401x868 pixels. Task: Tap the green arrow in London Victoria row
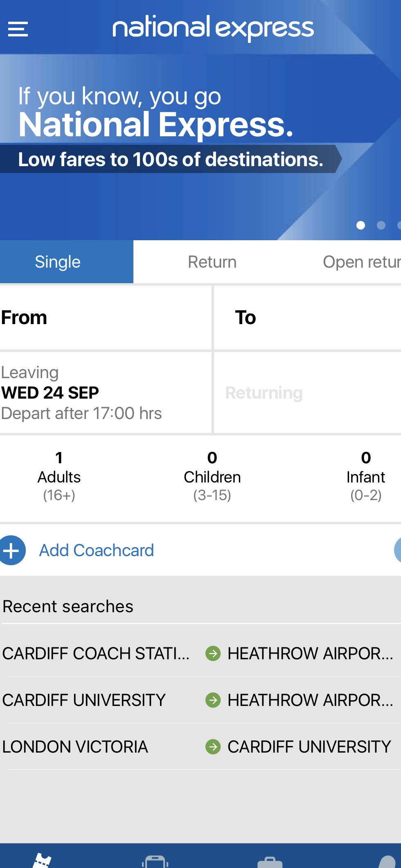(x=213, y=747)
